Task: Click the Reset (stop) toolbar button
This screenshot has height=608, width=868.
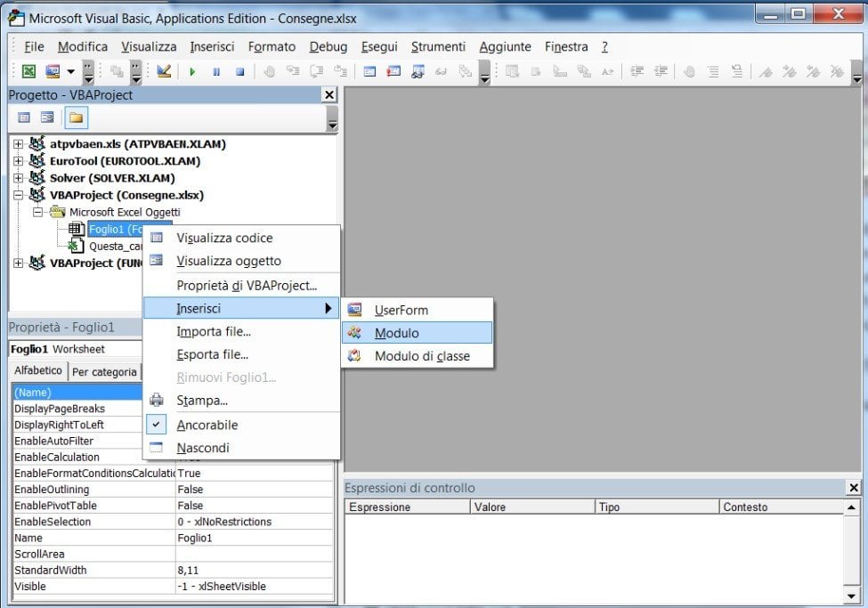Action: pyautogui.click(x=240, y=71)
